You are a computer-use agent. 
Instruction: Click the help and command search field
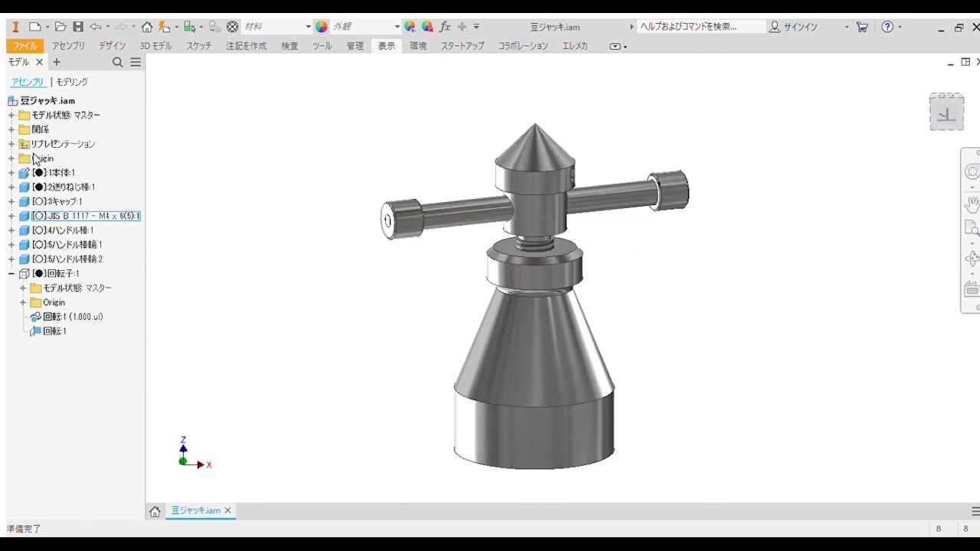pos(701,27)
